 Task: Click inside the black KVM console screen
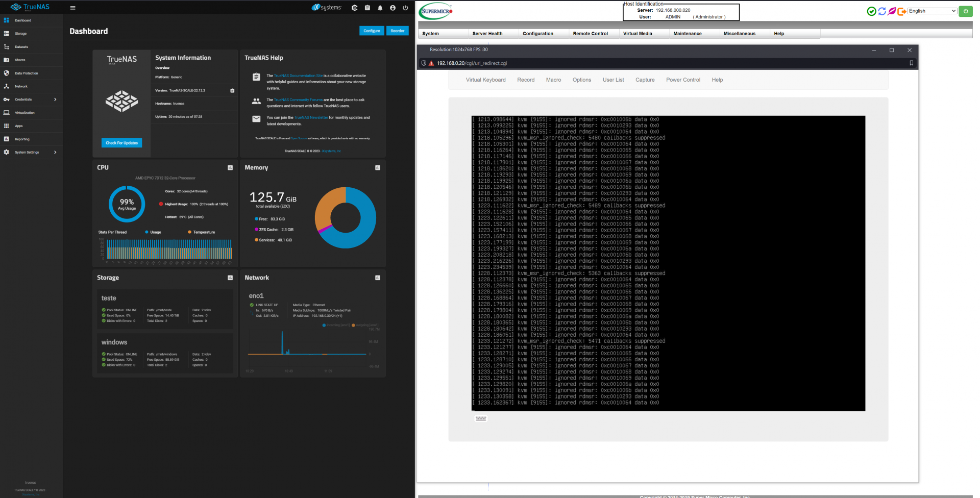(x=668, y=263)
